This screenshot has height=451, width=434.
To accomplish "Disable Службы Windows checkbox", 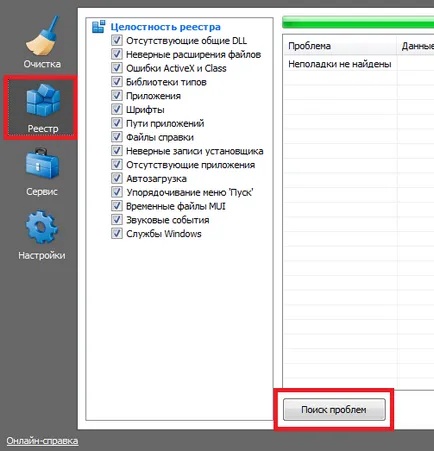I will tap(117, 233).
